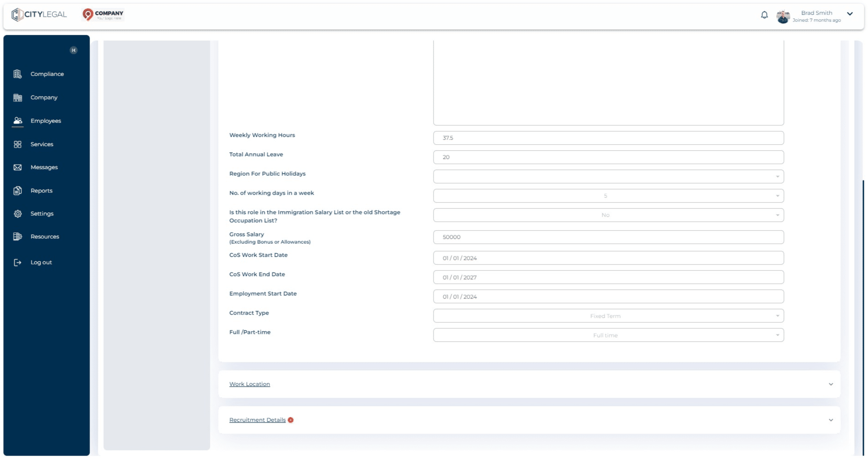Click CoS Work Start Date field
The image size is (868, 458).
click(608, 258)
